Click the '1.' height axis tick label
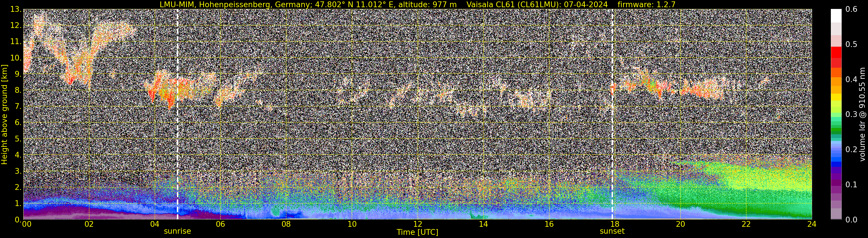868x238 pixels. pos(18,204)
